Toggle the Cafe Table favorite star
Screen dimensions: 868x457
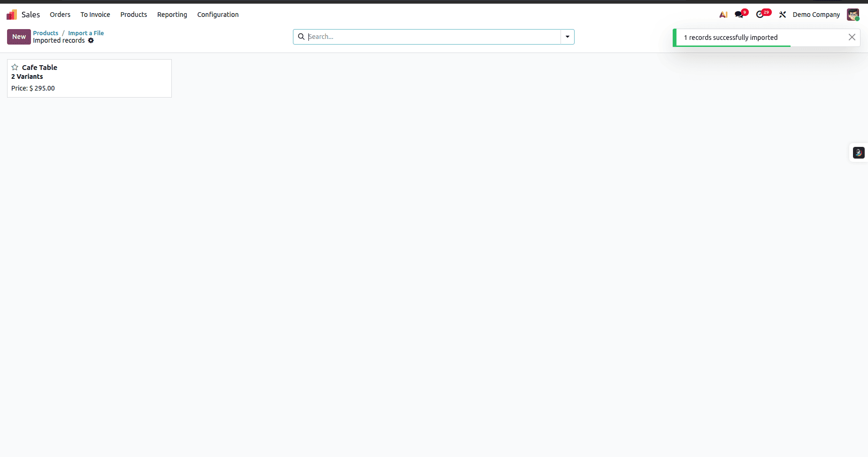[x=14, y=67]
